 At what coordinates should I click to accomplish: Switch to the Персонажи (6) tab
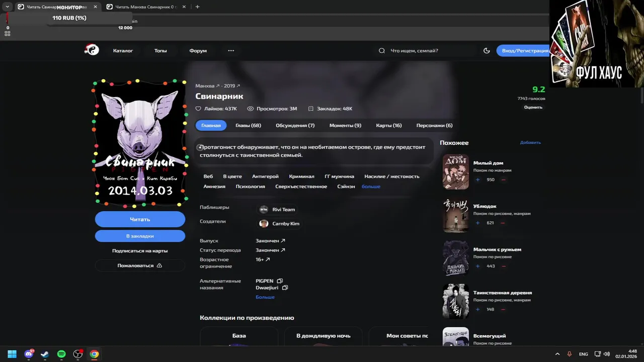point(434,125)
